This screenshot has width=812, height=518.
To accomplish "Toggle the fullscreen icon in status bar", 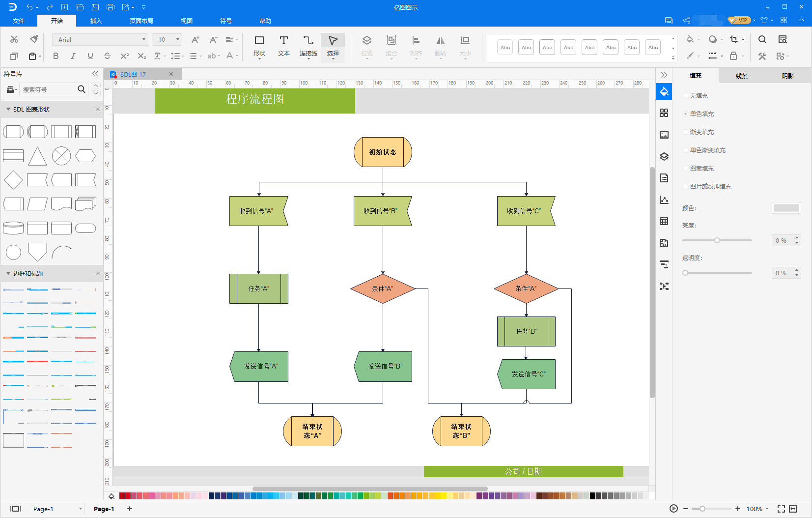I will pyautogui.click(x=781, y=509).
